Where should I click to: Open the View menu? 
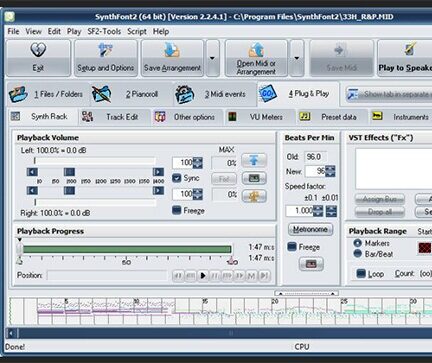(34, 31)
